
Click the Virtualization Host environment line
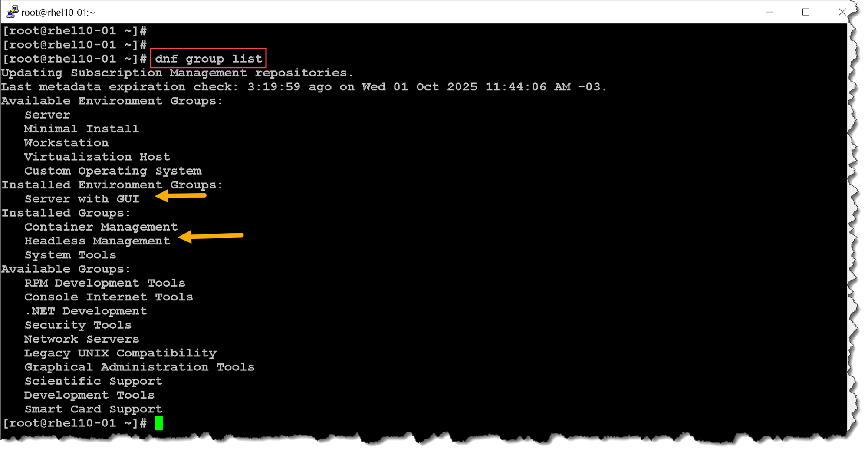click(97, 157)
